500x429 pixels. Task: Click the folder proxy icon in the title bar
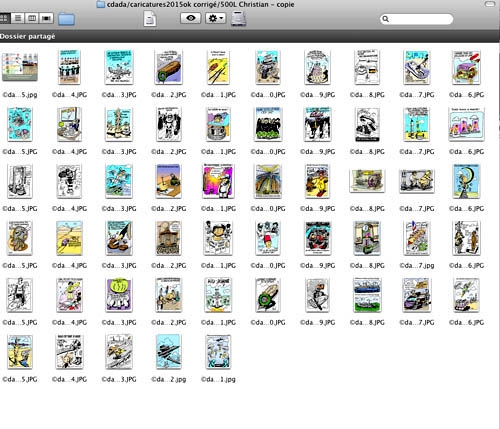[x=100, y=4]
